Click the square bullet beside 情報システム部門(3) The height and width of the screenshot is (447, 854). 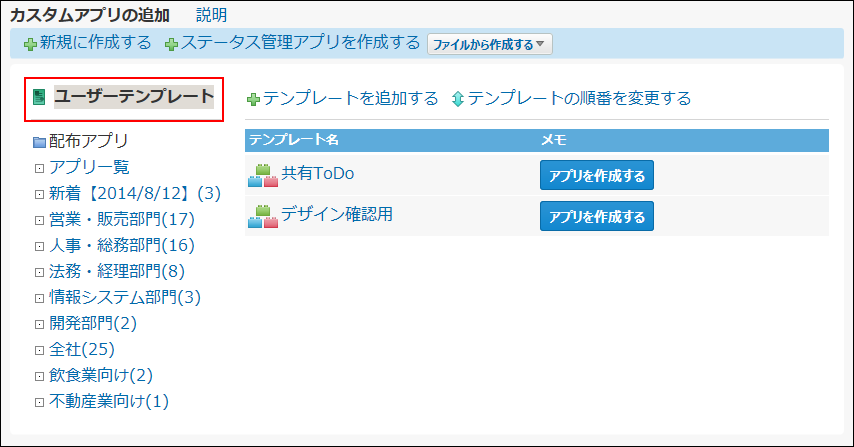tap(39, 298)
